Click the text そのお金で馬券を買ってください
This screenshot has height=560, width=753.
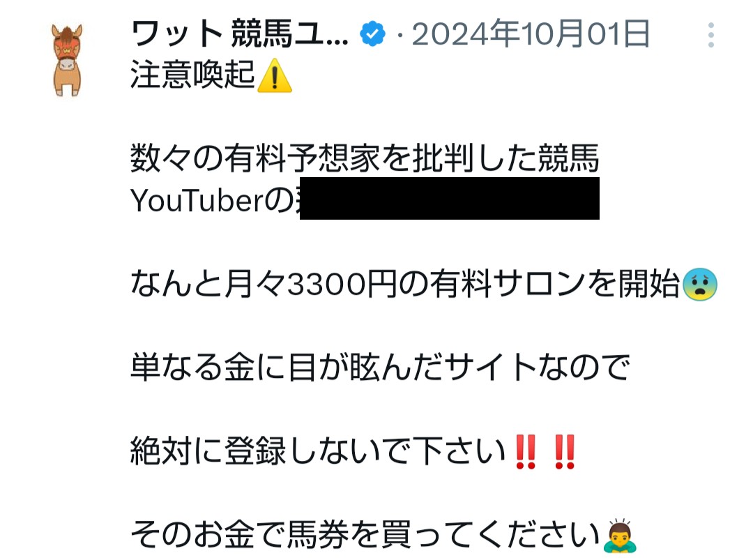coord(365,535)
